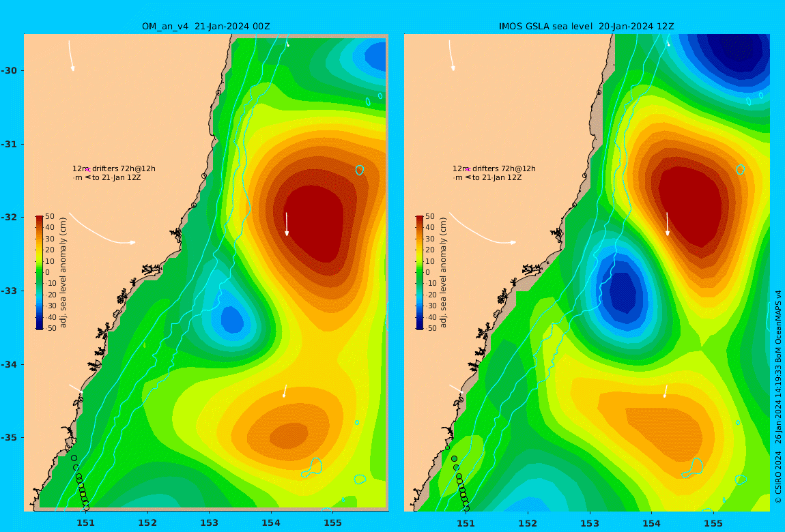Click longitude label 154 under the OM_an_v4 map
The width and height of the screenshot is (785, 532).
[x=271, y=523]
